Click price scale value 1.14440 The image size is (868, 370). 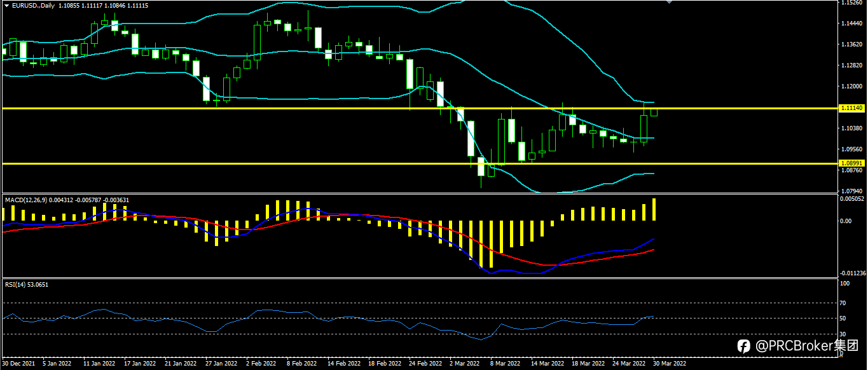coord(851,24)
